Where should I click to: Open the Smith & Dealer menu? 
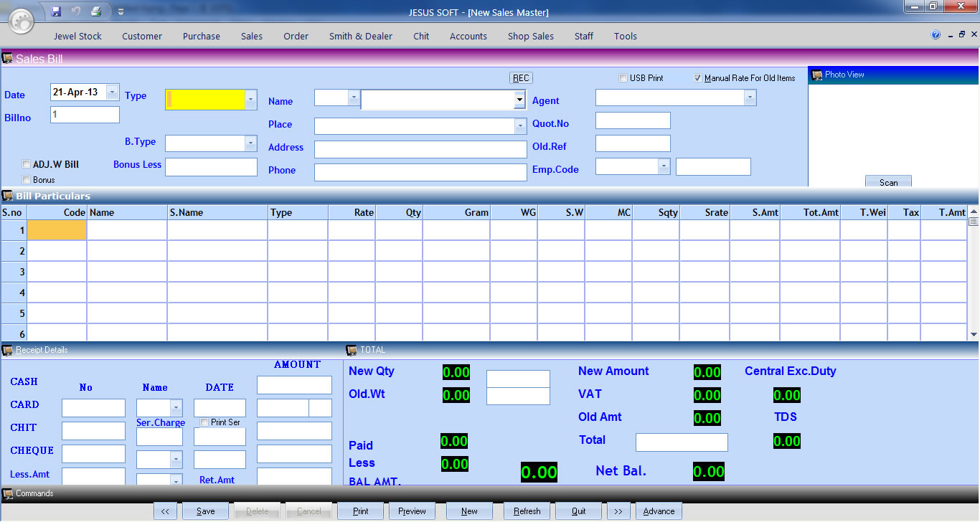pos(360,36)
